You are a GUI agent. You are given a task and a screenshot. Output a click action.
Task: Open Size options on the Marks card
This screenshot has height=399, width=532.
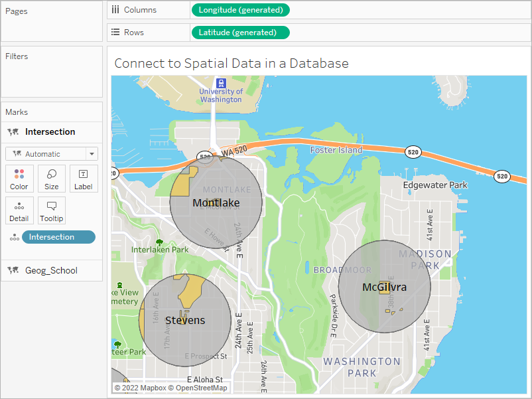51,179
